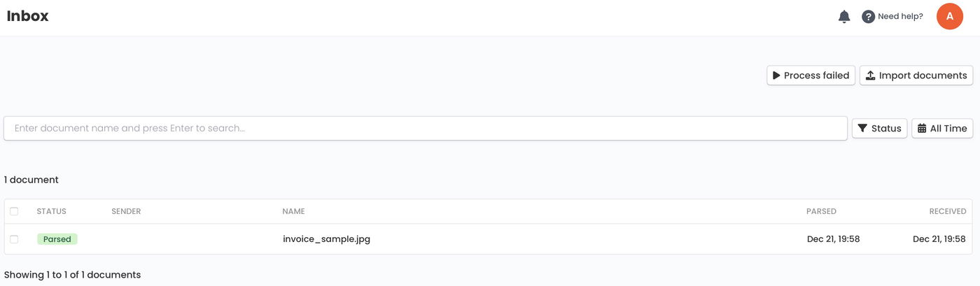Click the notification bell icon

click(844, 17)
